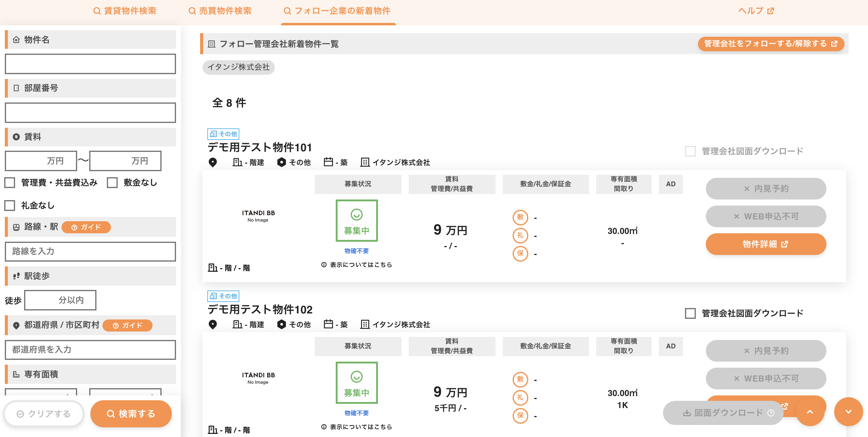Click the scroll-down chevron button

[848, 412]
